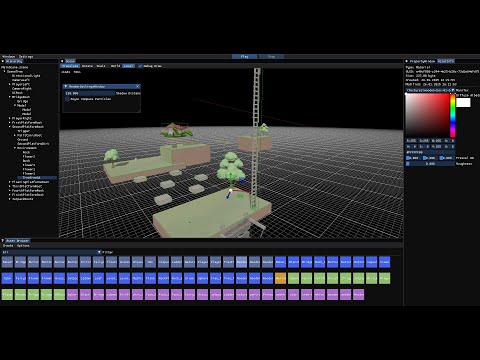Open the Window menu
Viewport: 480px width, 360px height.
(8, 57)
